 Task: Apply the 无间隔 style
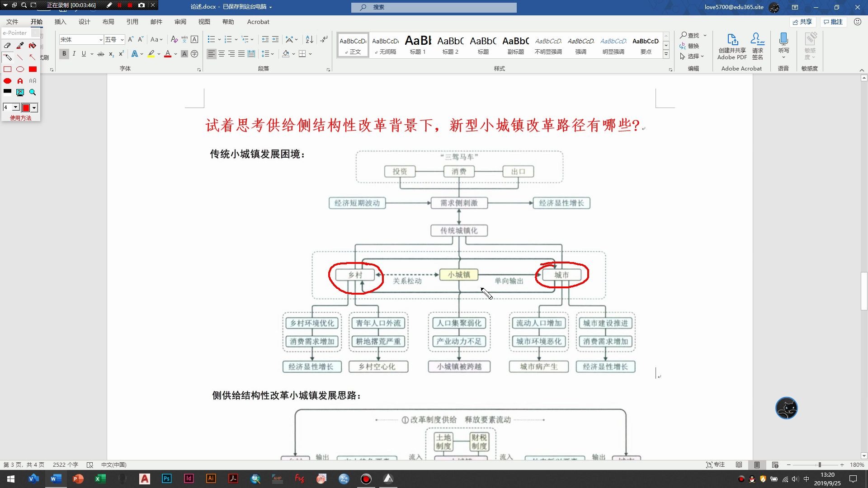385,45
